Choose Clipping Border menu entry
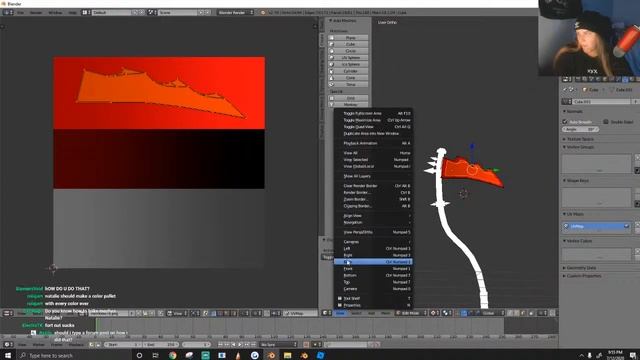Viewport: 640px width, 360px height. point(373,206)
